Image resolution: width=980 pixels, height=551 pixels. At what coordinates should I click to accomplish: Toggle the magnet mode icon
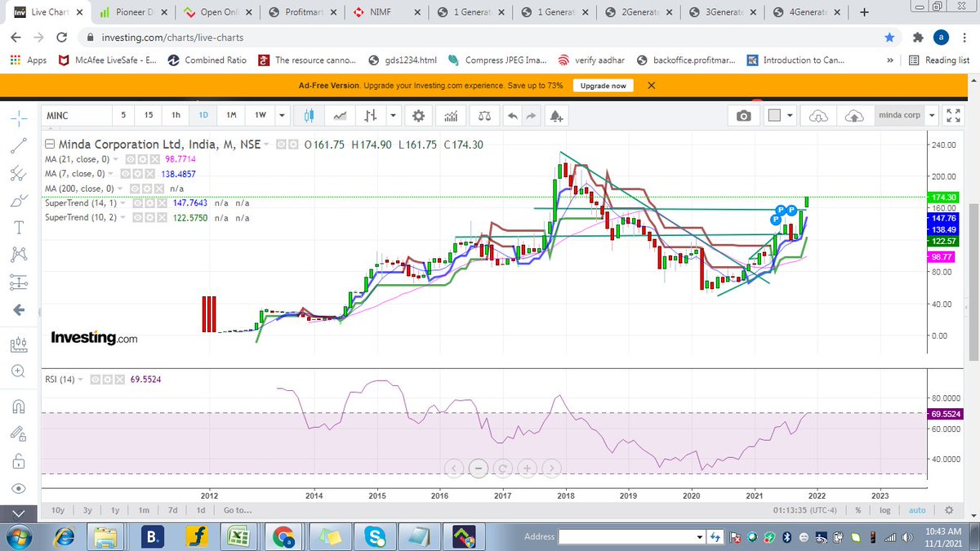point(19,406)
